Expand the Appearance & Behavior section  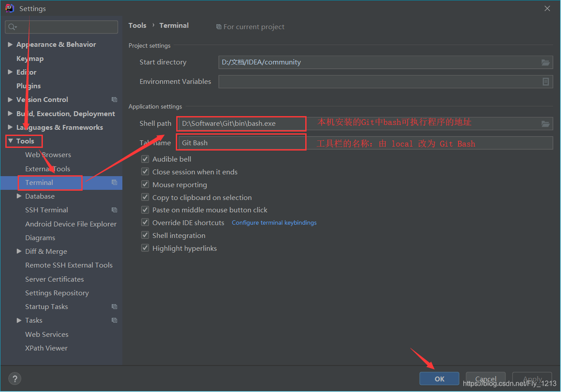tap(10, 45)
